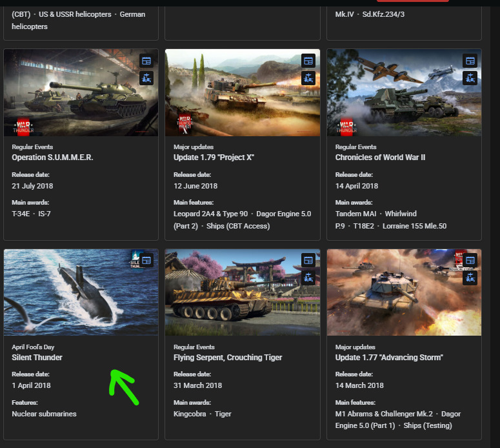Open news icon on Silent Thunder card

146,260
